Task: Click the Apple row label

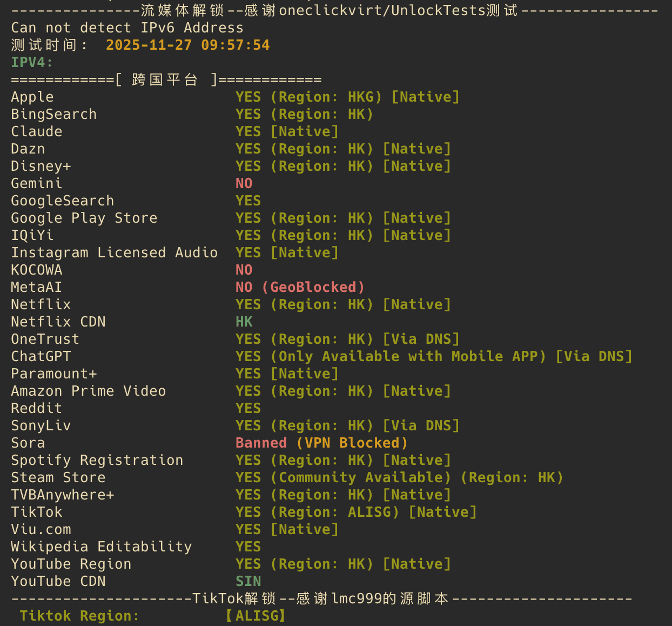Action: tap(32, 97)
